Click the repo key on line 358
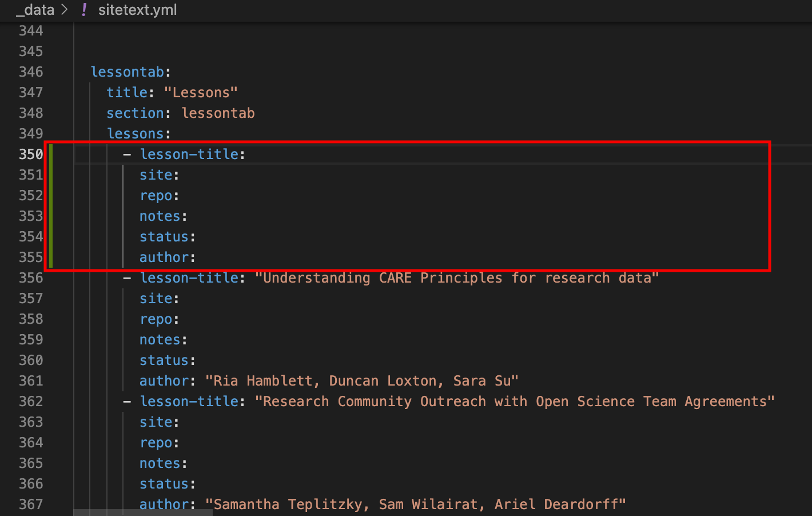The width and height of the screenshot is (812, 516). coord(156,319)
